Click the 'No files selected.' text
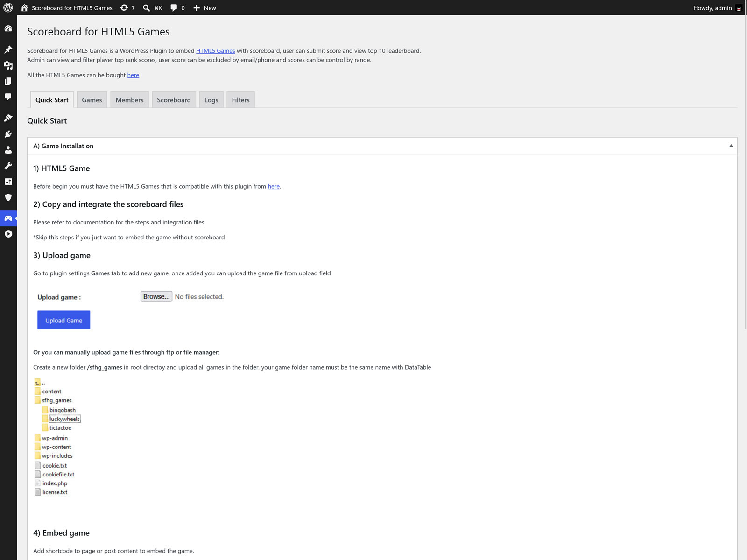Viewport: 747px width, 560px height. (x=199, y=297)
